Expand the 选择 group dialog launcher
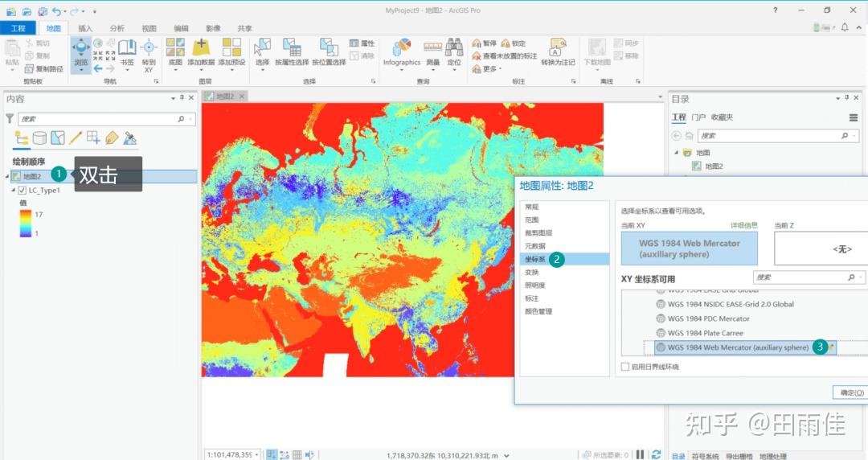Viewport: 868px width, 460px height. 373,81
